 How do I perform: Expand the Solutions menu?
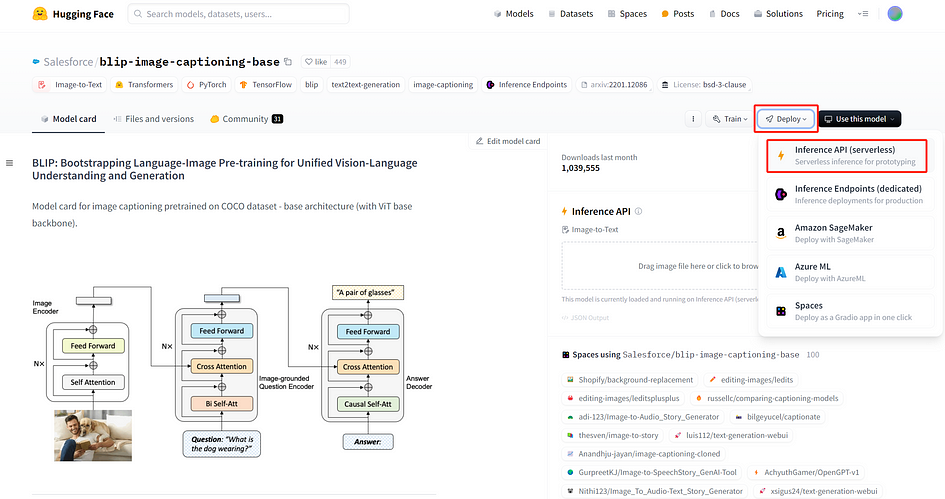778,14
